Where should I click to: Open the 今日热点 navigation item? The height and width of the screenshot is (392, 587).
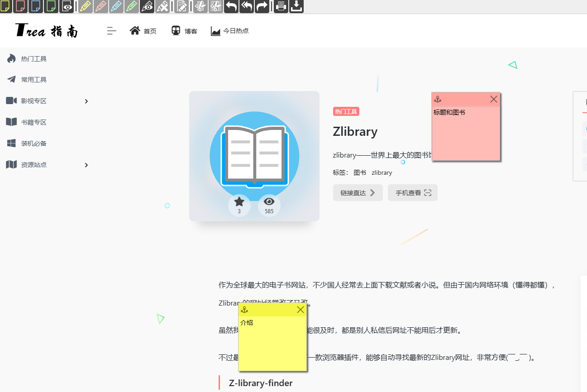(x=230, y=31)
